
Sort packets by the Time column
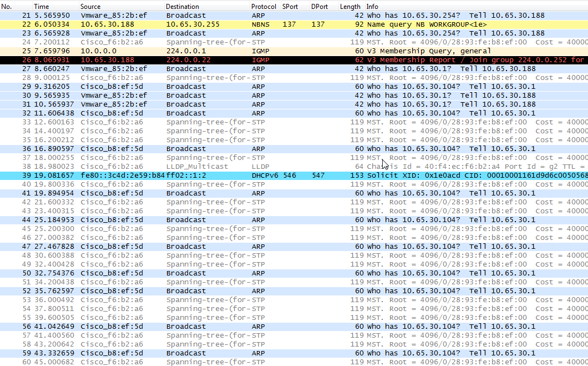pyautogui.click(x=42, y=7)
